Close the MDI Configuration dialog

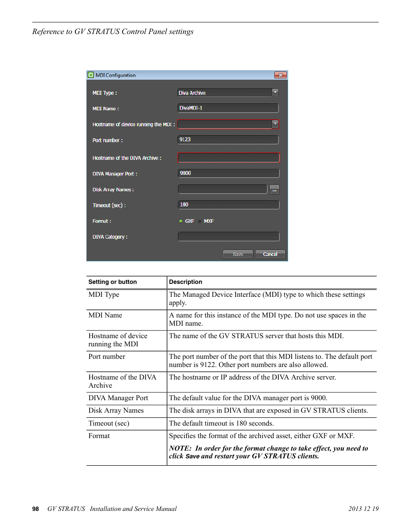(280, 75)
